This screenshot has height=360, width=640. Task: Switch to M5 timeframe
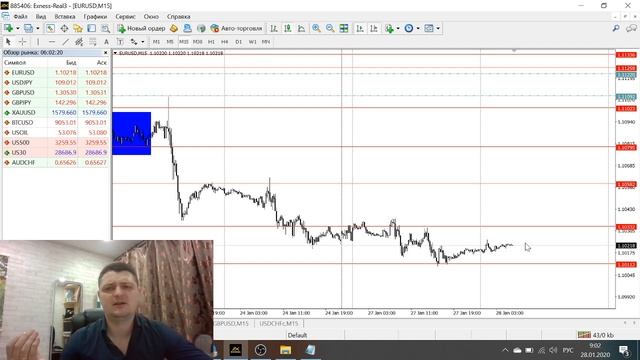click(x=170, y=42)
